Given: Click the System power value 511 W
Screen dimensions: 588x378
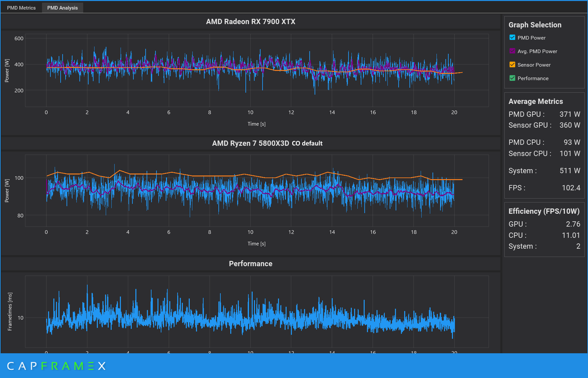Looking at the screenshot, I should pos(570,171).
